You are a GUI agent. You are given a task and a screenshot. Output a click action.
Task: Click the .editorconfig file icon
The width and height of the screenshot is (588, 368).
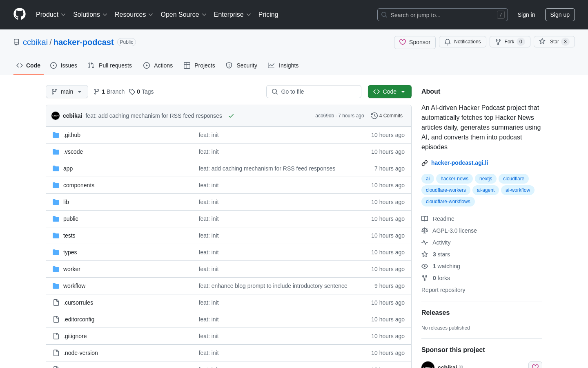click(56, 319)
